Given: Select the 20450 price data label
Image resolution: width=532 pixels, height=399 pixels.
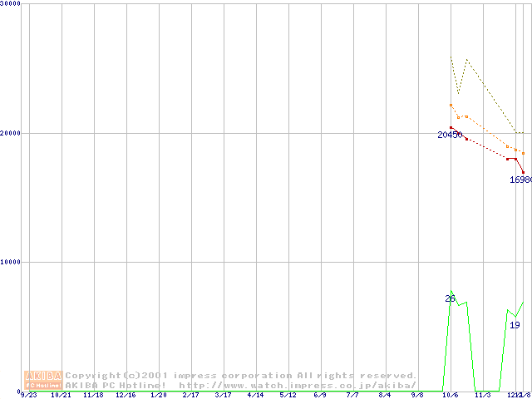Looking at the screenshot, I should pos(450,135).
